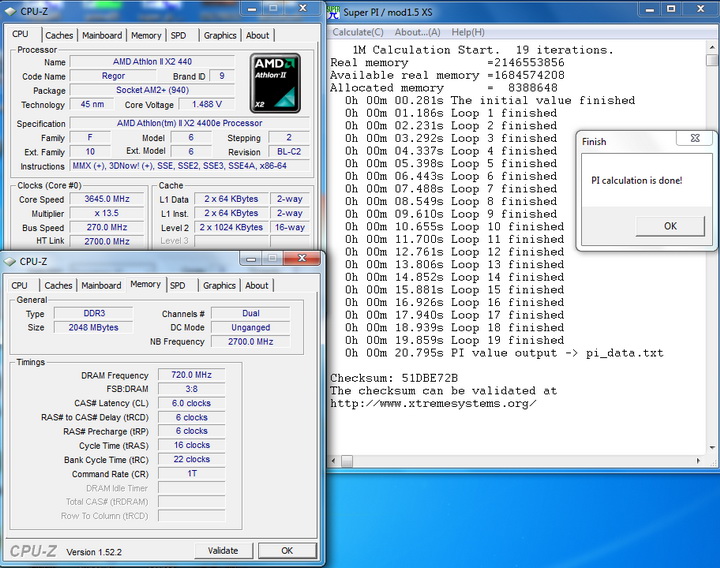
Task: Click Core Voltage value '1.488 V'
Action: coord(207,104)
